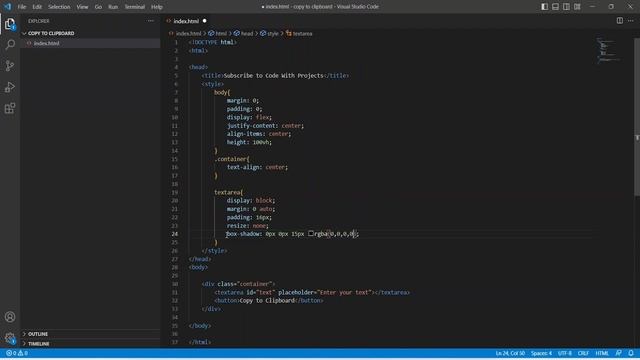
Task: Click the 'resize: none' line
Action: [248, 226]
